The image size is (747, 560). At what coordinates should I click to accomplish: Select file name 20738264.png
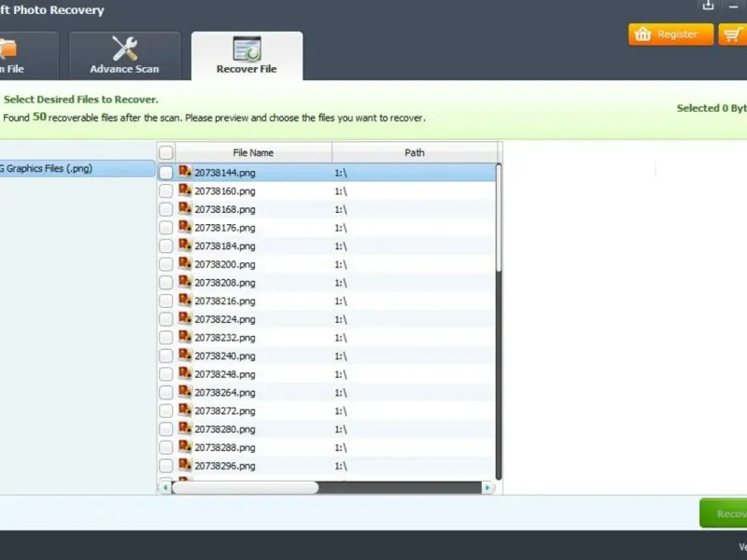[x=225, y=393]
